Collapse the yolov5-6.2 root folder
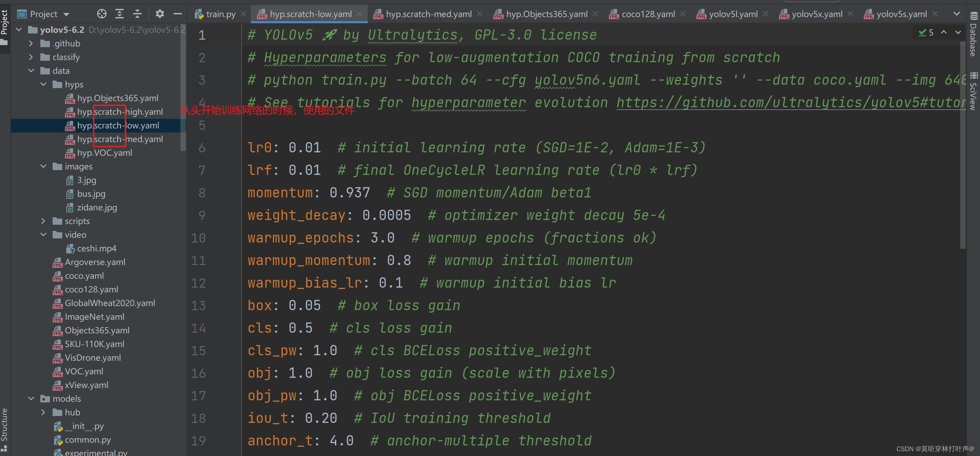Image resolution: width=980 pixels, height=456 pixels. [19, 29]
